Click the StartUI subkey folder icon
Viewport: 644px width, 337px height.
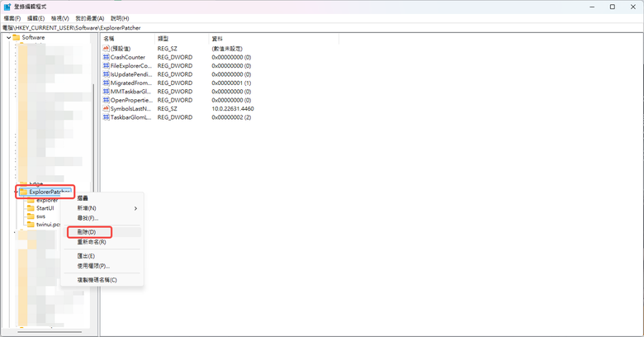click(x=31, y=208)
